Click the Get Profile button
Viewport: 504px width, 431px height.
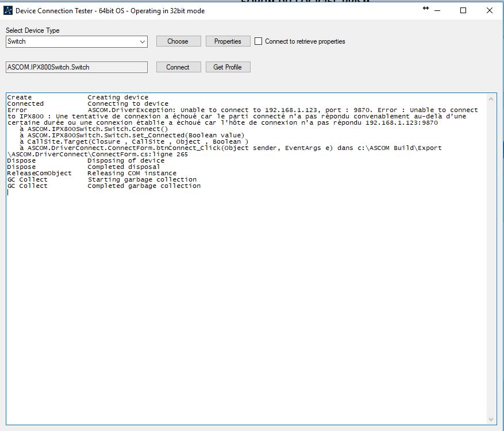coord(228,67)
